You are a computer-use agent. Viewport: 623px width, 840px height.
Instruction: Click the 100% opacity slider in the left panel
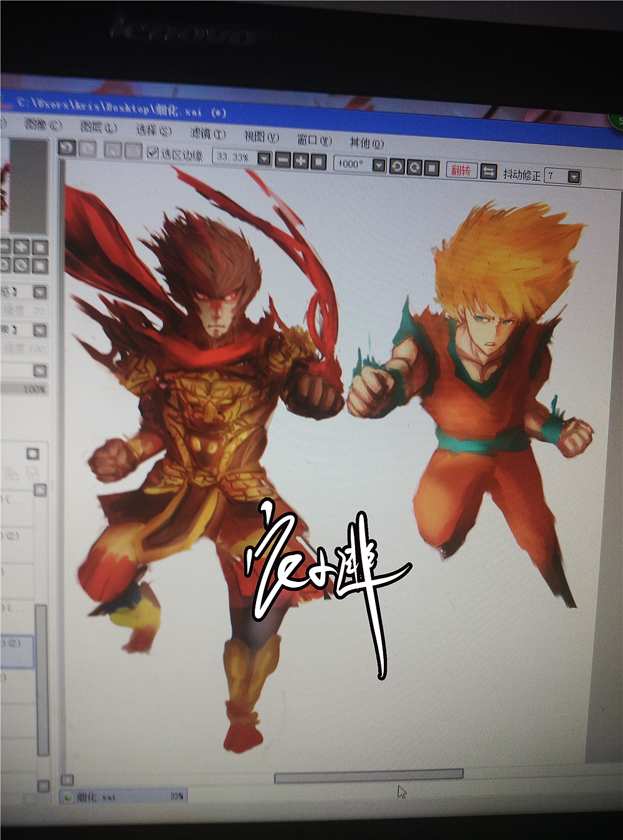pos(24,389)
